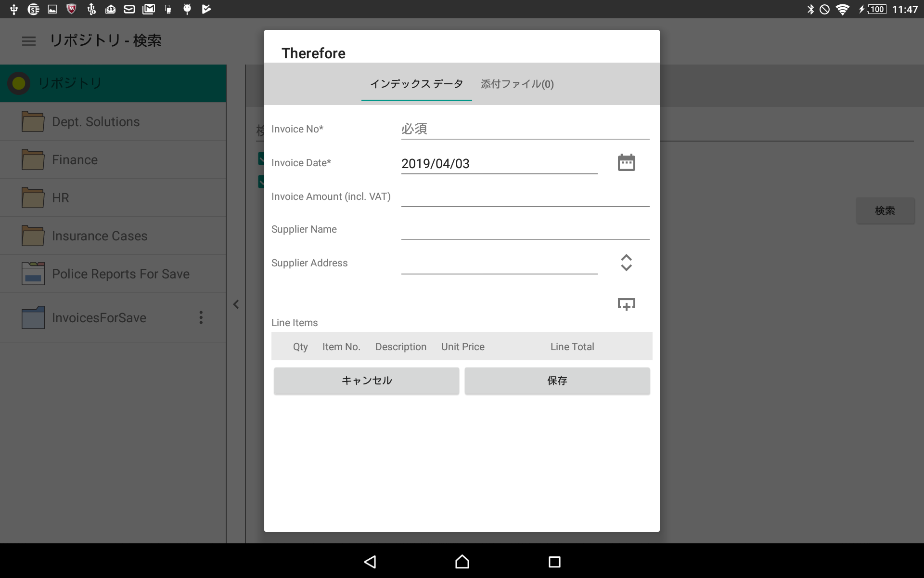Viewport: 924px width, 578px height.
Task: Click the Item No. column header
Action: pyautogui.click(x=341, y=347)
